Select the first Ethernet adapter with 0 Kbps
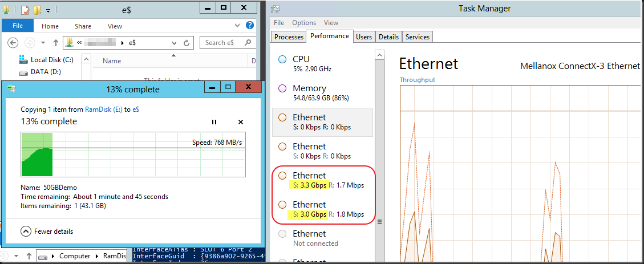The image size is (644, 264). [x=322, y=122]
